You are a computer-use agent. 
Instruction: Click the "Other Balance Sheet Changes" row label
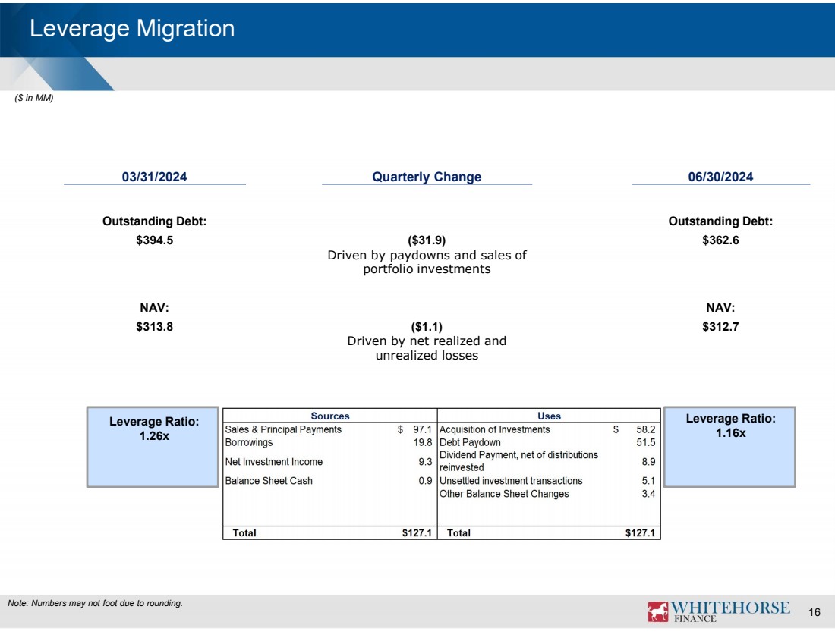504,494
